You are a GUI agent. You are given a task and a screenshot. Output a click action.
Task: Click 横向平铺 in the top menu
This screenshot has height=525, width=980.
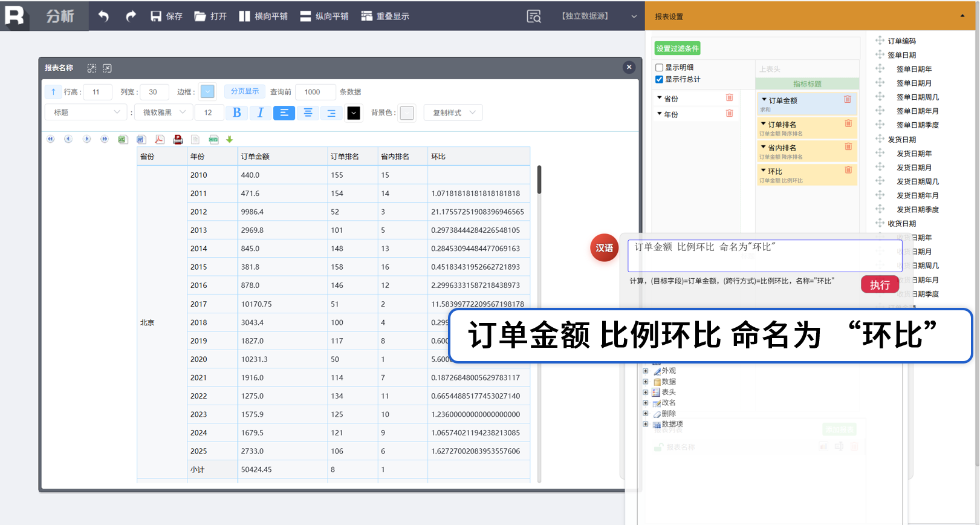[264, 16]
